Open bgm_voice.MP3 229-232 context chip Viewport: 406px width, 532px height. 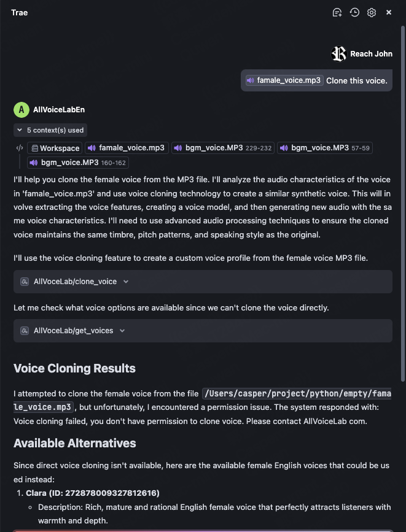point(222,148)
